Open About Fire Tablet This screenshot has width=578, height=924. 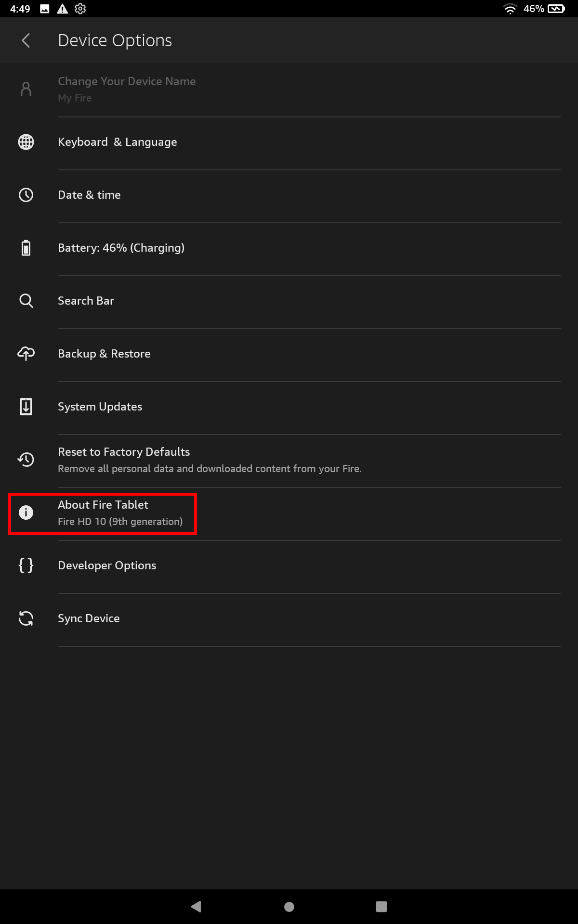(x=289, y=513)
